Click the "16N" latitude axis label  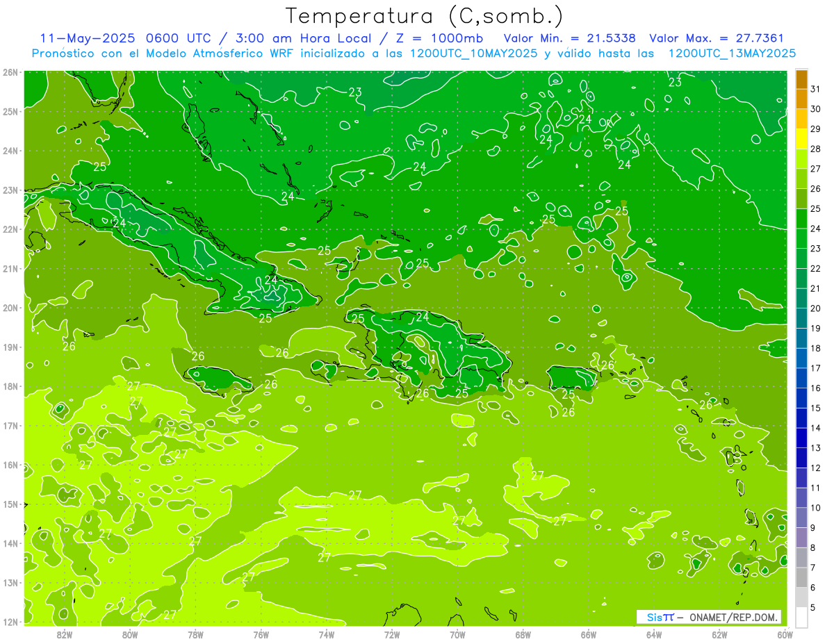click(10, 465)
